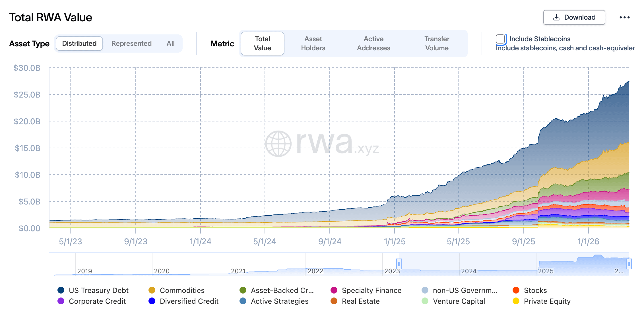Toggle Diversified Credit legend dot

(152, 301)
